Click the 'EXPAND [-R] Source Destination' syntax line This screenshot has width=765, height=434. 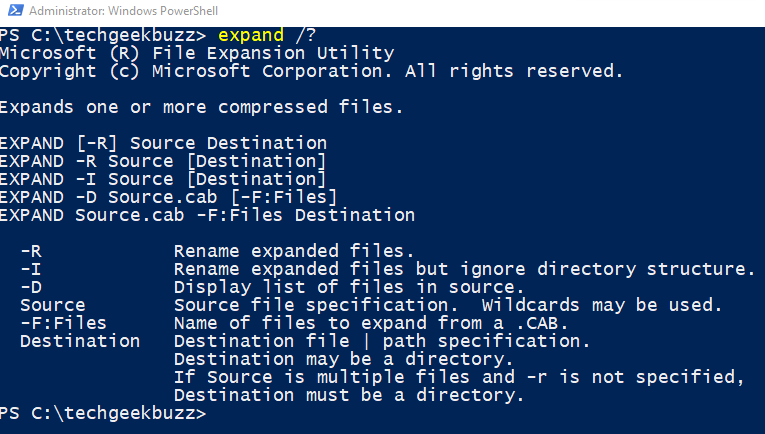pyautogui.click(x=163, y=143)
